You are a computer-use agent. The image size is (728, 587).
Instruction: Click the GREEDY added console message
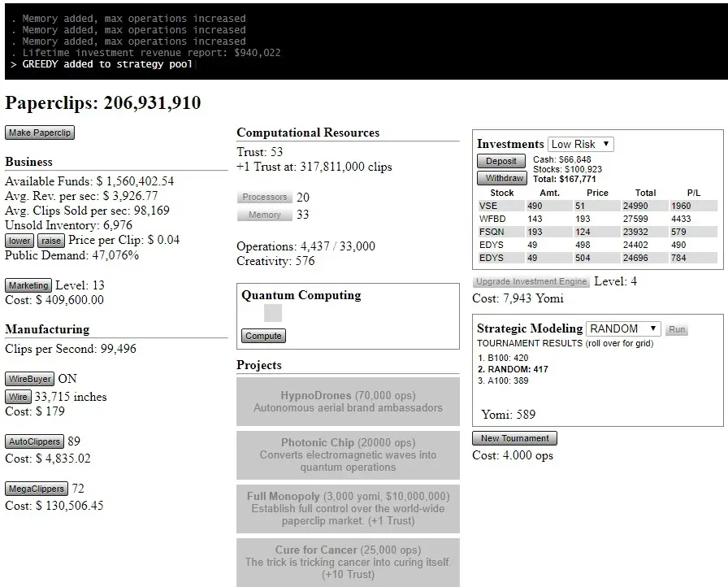pyautogui.click(x=107, y=64)
